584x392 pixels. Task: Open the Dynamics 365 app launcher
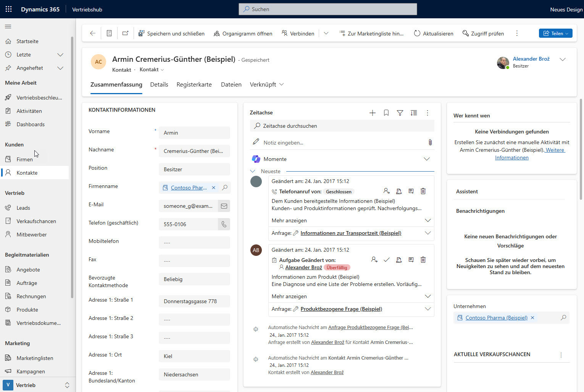click(8, 9)
